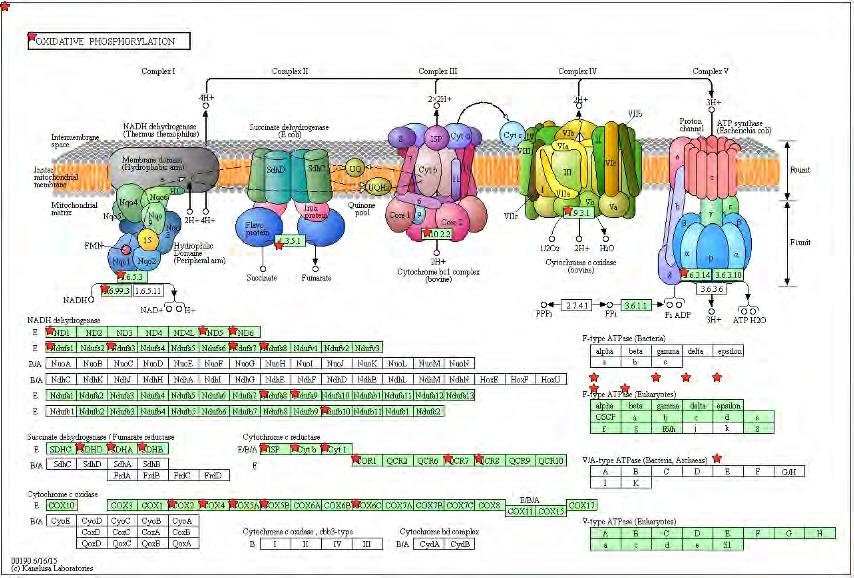
Task: Click the CyoA box
Action: click(184, 521)
